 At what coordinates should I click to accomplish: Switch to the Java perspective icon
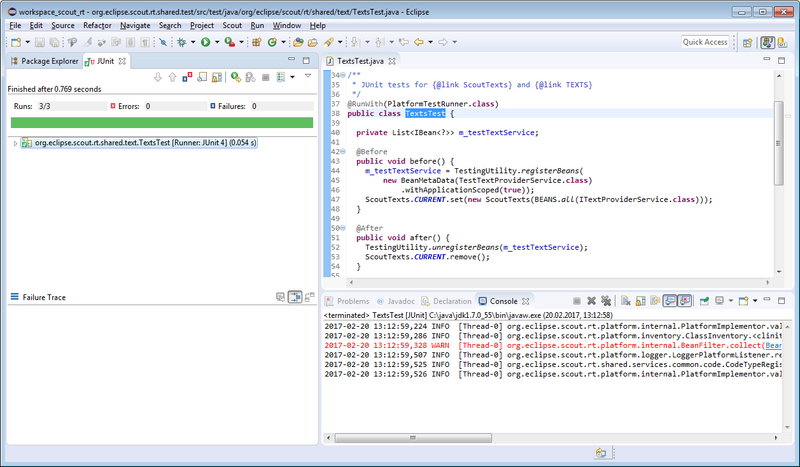(x=768, y=43)
